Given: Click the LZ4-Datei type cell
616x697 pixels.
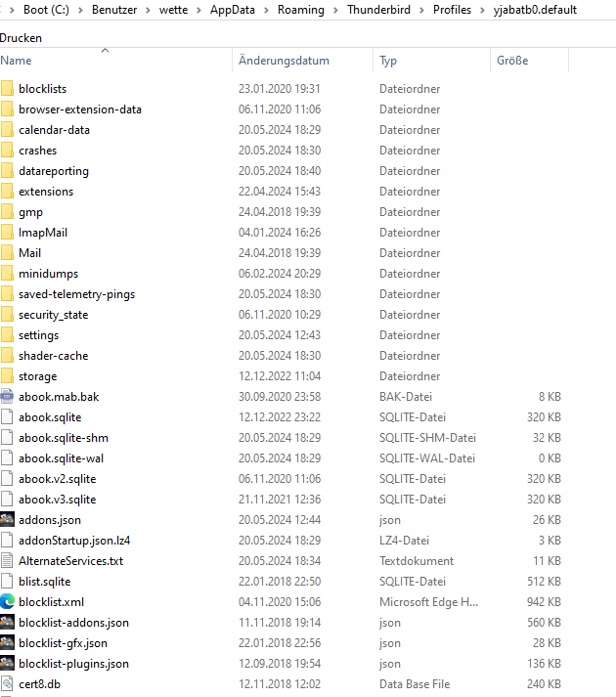Looking at the screenshot, I should [404, 540].
